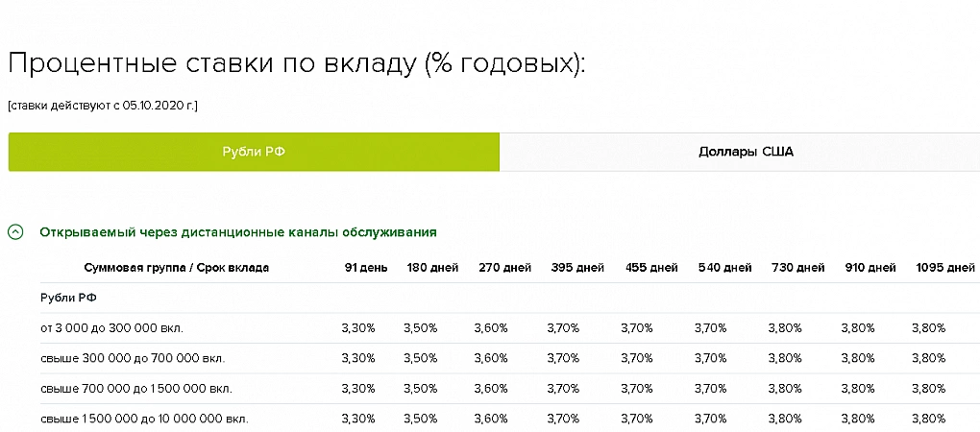Image resolution: width=980 pixels, height=432 pixels.
Task: Click the 'Открываемый через дистанционные каналы обслуживания' heading
Action: coord(238,232)
